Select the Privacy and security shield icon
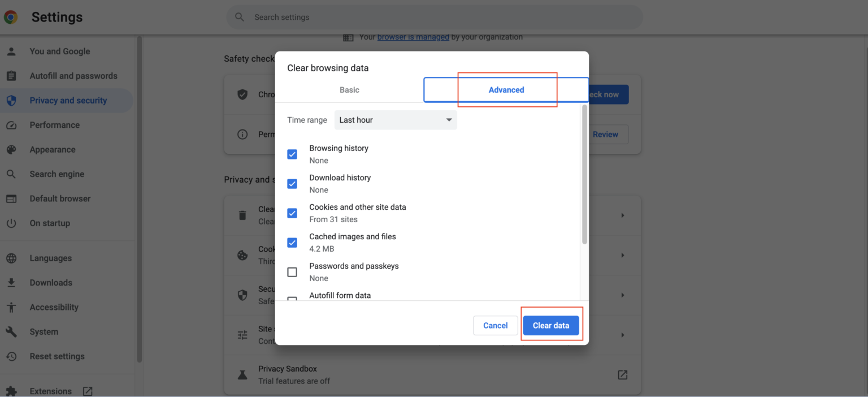 click(x=12, y=100)
